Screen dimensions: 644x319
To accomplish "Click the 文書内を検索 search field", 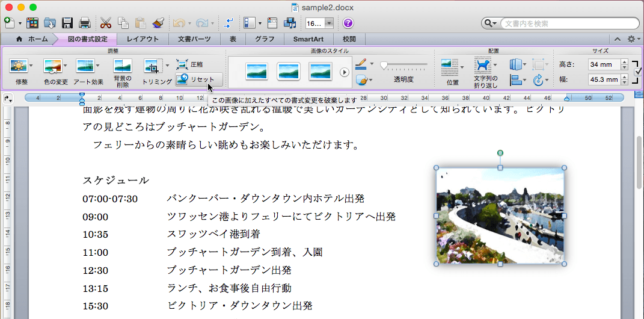I will tap(569, 23).
